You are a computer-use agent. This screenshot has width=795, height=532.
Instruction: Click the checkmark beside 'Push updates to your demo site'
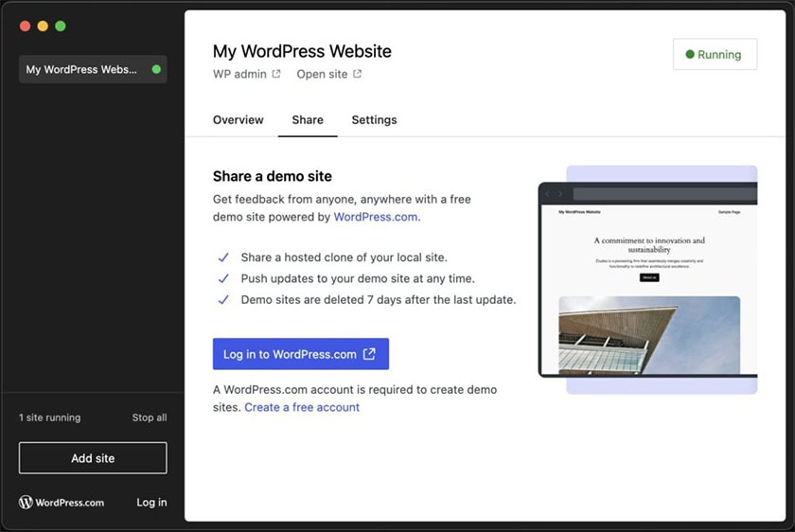click(223, 279)
